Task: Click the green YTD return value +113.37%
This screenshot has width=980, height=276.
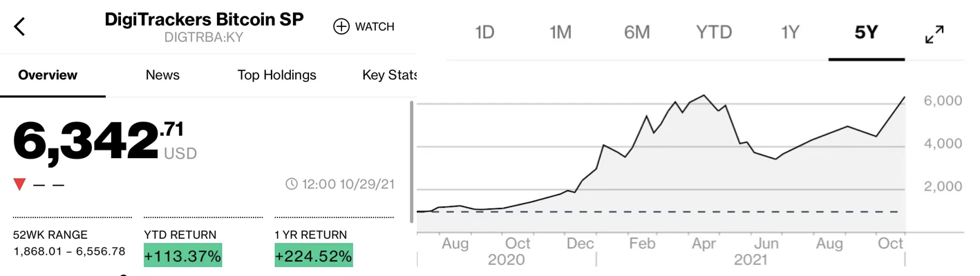Action: [x=182, y=256]
